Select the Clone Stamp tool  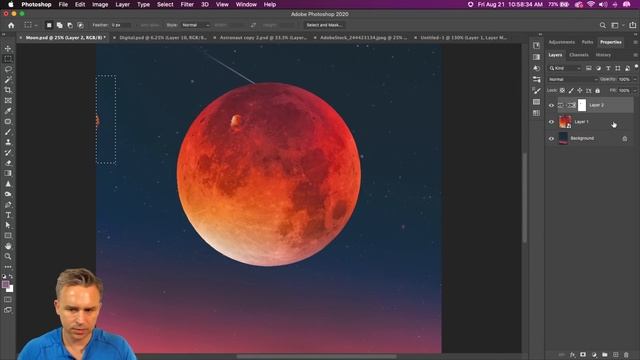(8, 142)
